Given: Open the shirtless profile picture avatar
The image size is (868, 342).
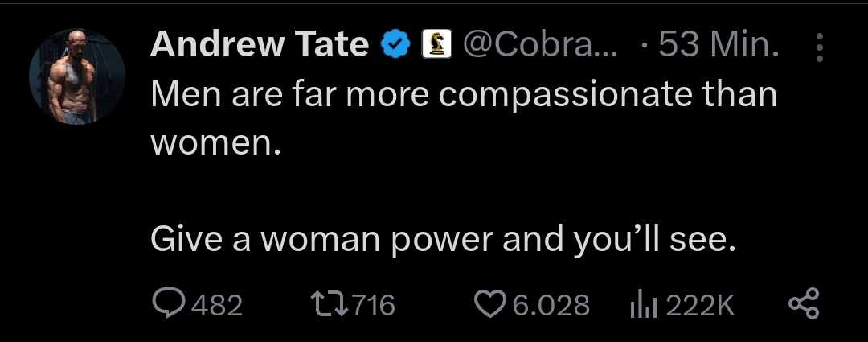Looking at the screenshot, I should tap(77, 77).
